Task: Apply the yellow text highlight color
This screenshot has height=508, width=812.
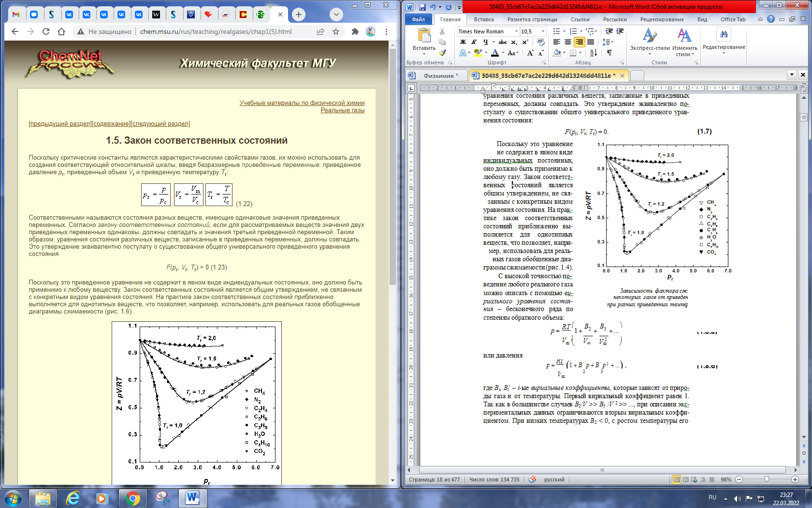Action: (x=478, y=53)
